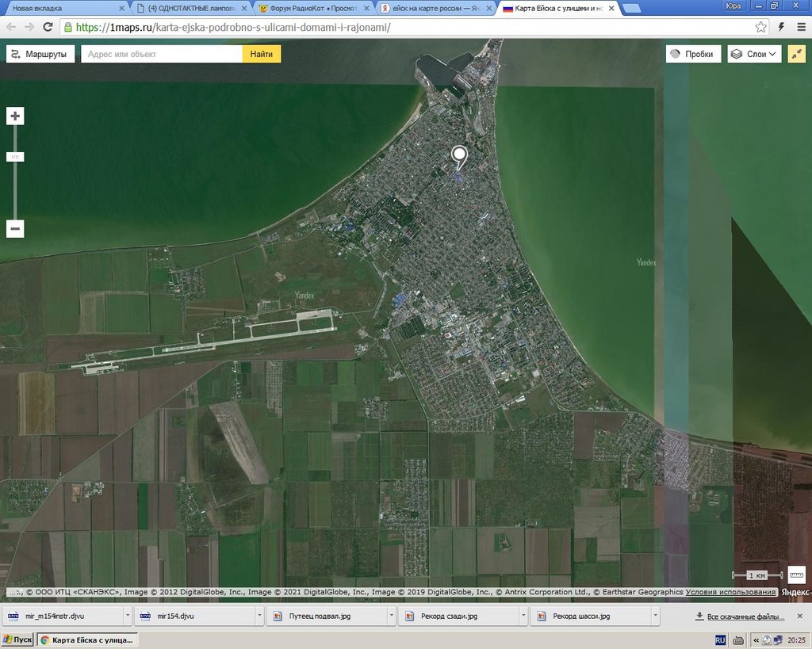Viewport: 812px width, 649px height.
Task: Click the RU language indicator
Action: (x=720, y=640)
